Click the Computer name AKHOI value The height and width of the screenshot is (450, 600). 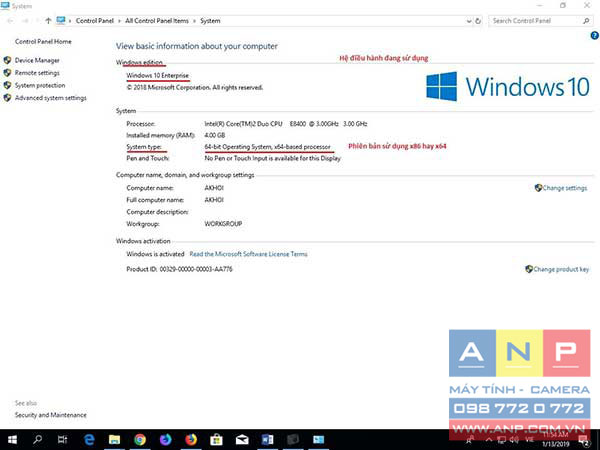tap(214, 188)
